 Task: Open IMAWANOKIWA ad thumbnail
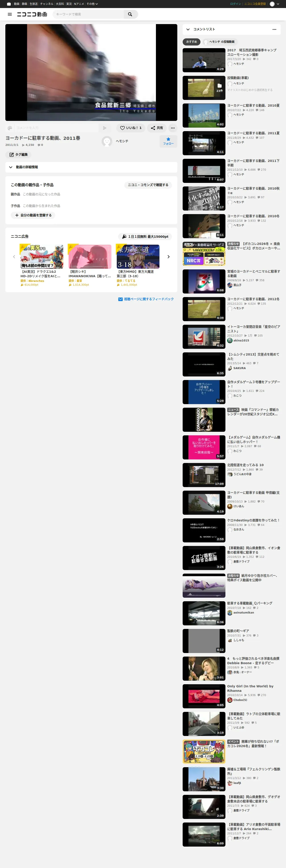point(90,257)
